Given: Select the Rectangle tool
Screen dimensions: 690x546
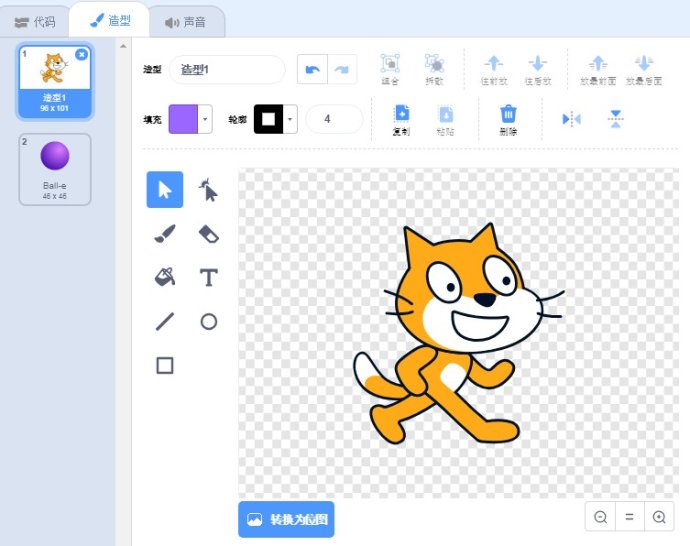Looking at the screenshot, I should click(165, 365).
